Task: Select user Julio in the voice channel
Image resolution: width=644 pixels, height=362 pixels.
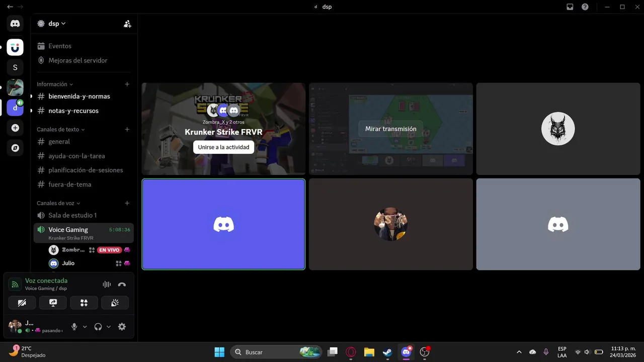Action: pos(68,263)
